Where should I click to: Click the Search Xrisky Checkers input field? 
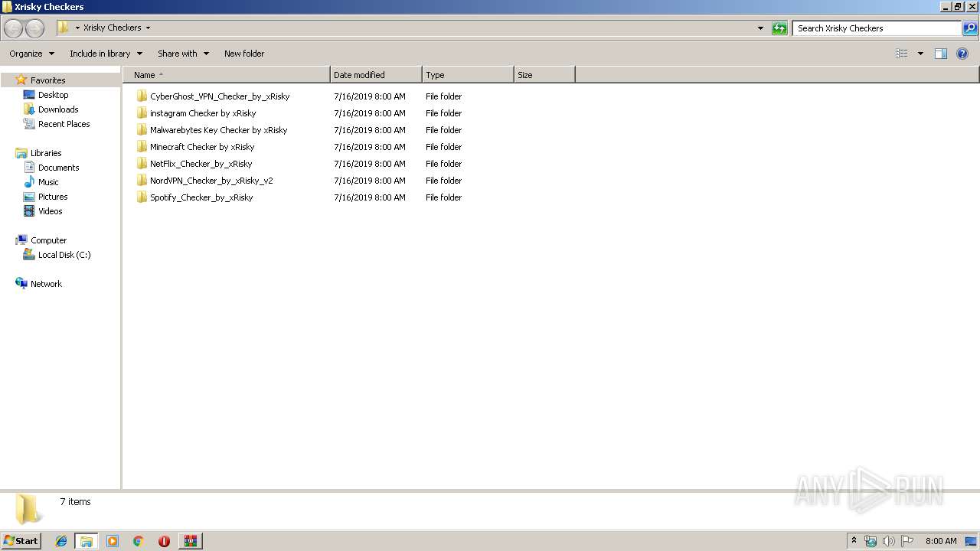(877, 28)
